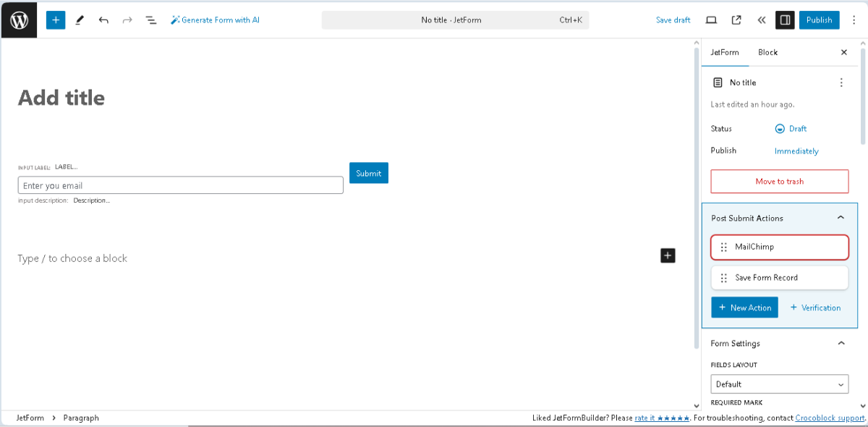Viewport: 868px width, 427px height.
Task: Collapse the header with double-chevron icon
Action: [761, 20]
